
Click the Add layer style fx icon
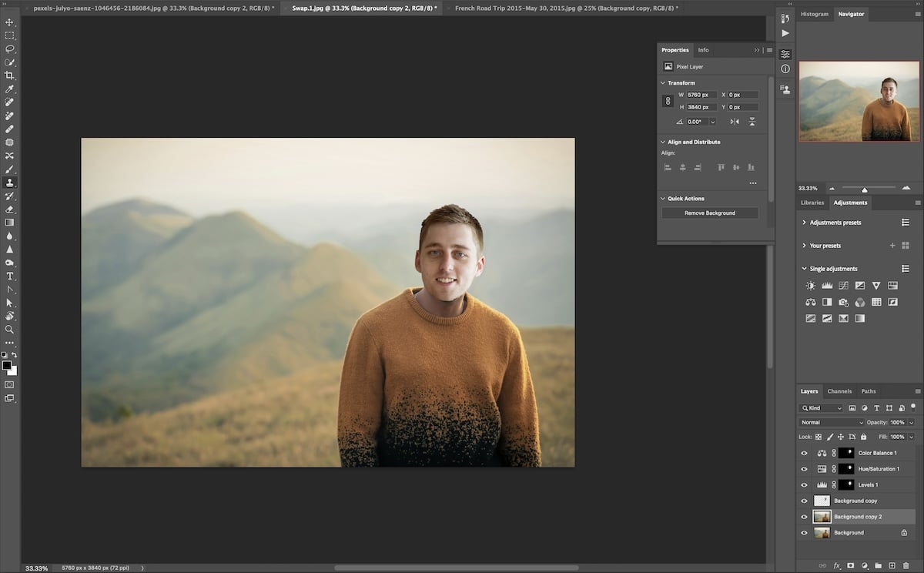836,565
